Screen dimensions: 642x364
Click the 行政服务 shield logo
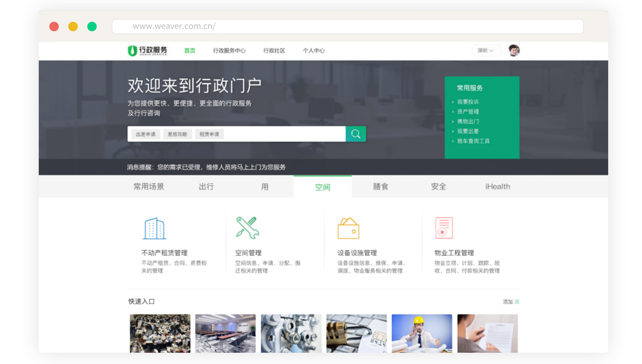click(132, 50)
